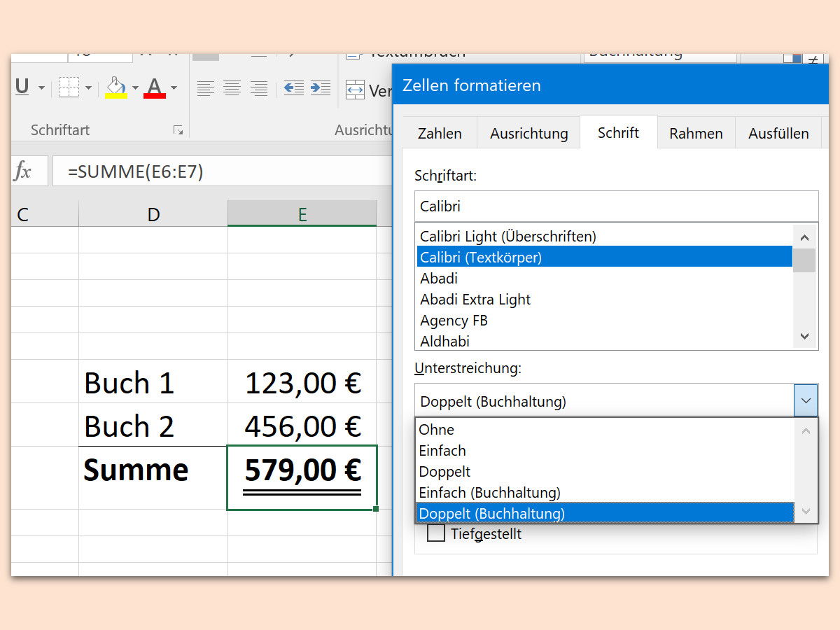Click the cell fill handle at E8
The width and height of the screenshot is (840, 630).
(x=377, y=509)
